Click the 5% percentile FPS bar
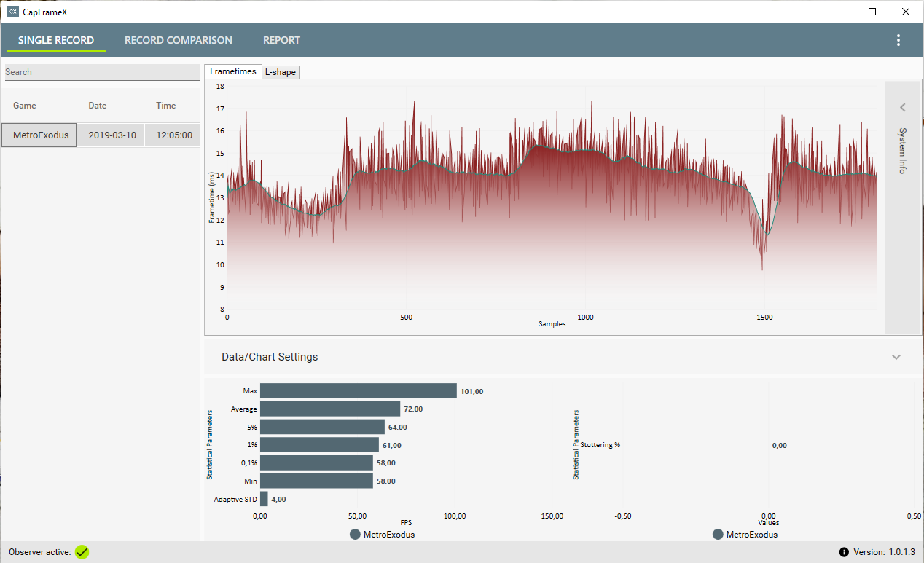This screenshot has width=924, height=563. point(322,427)
